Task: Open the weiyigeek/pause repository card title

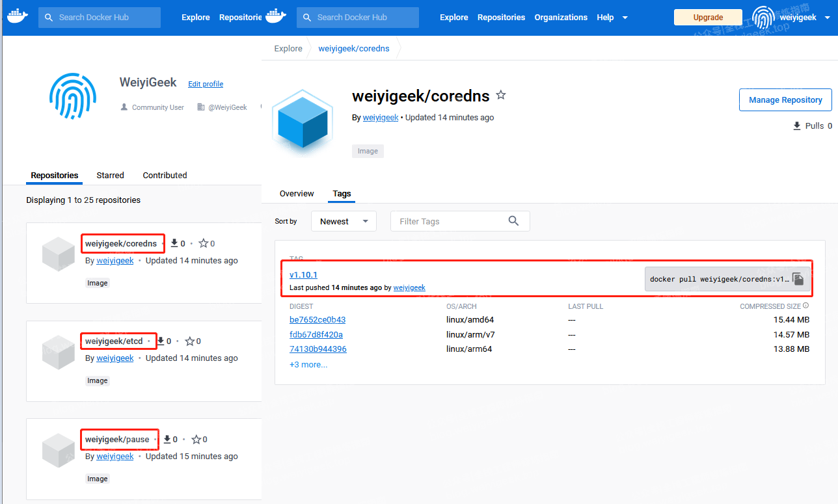Action: coord(117,440)
